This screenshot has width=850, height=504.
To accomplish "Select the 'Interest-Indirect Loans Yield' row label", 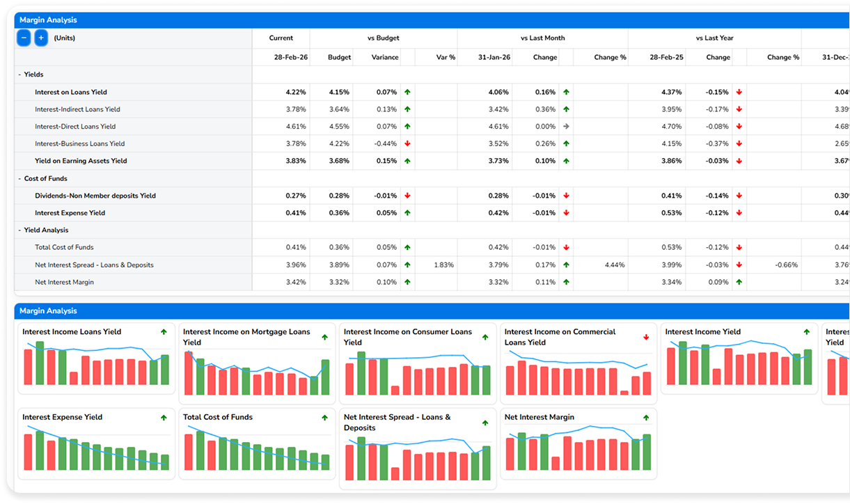I will (x=78, y=109).
